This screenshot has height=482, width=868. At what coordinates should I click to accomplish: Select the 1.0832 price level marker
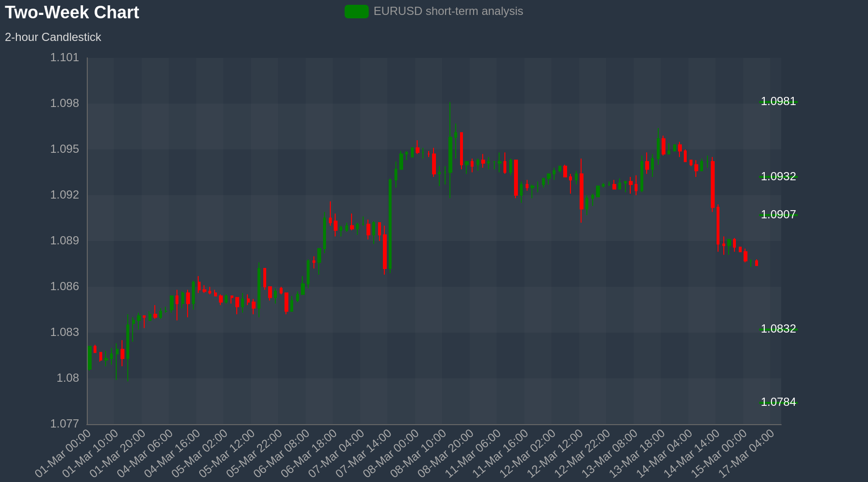tap(778, 329)
